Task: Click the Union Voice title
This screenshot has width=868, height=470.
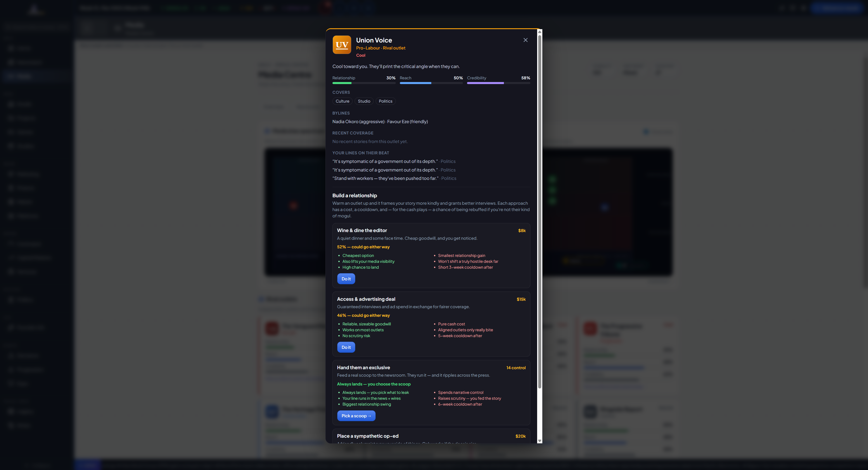Action: [x=374, y=40]
